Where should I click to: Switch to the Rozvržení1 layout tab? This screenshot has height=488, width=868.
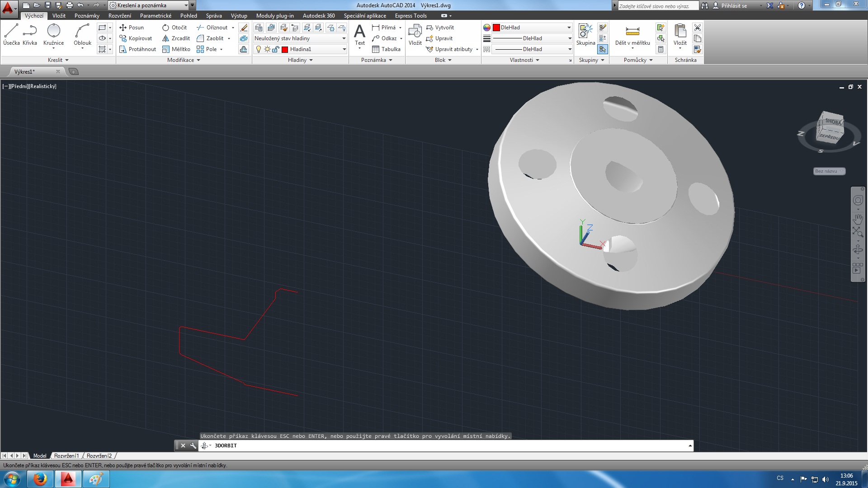[66, 456]
